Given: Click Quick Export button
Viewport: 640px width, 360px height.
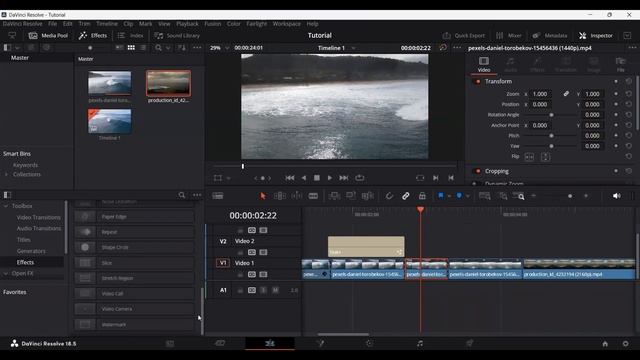Looking at the screenshot, I should pyautogui.click(x=464, y=36).
